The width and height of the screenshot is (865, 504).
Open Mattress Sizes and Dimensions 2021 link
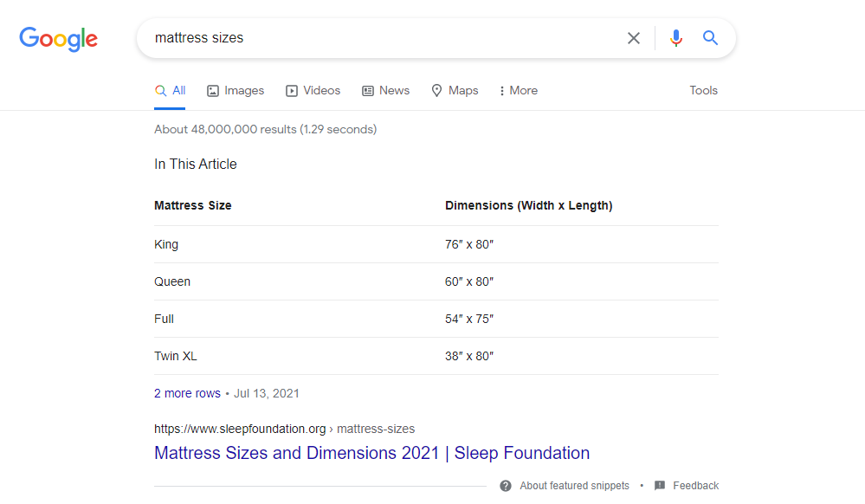pos(371,453)
